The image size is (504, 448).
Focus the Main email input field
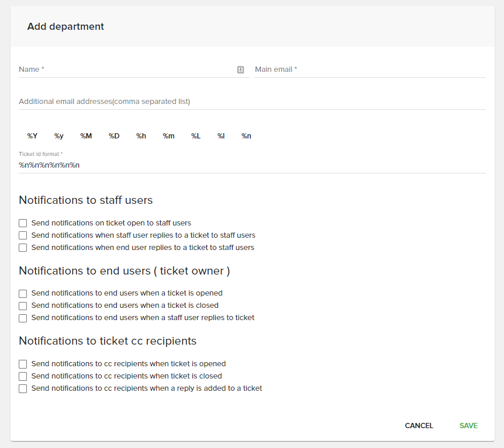pos(351,69)
